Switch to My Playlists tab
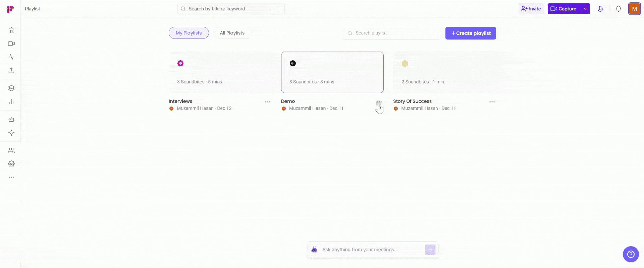Viewport: 644px width, 268px height. [189, 33]
